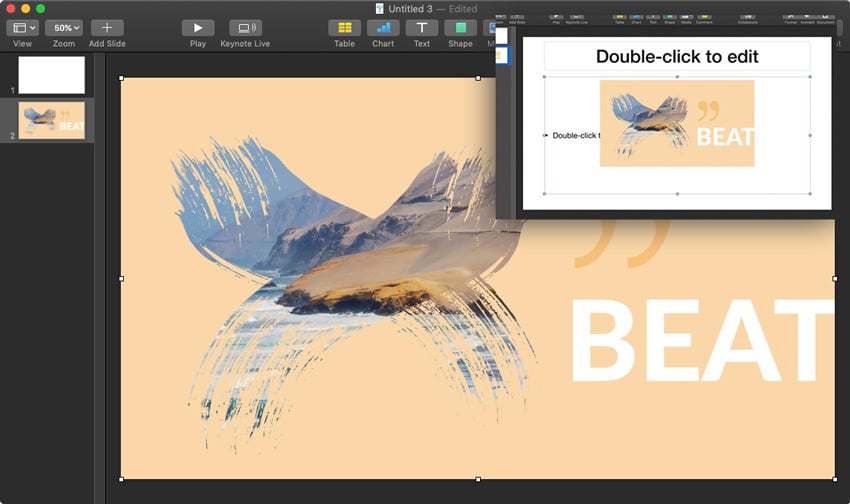The width and height of the screenshot is (850, 504).
Task: Expand the 50% Zoom dropdown
Action: point(64,28)
